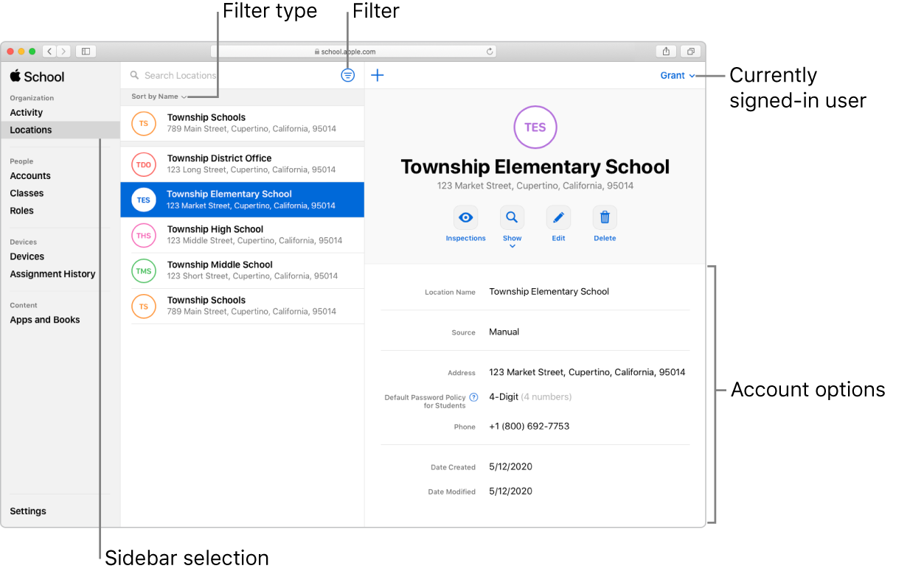
Task: Click the filter icon beside search
Action: coord(348,75)
